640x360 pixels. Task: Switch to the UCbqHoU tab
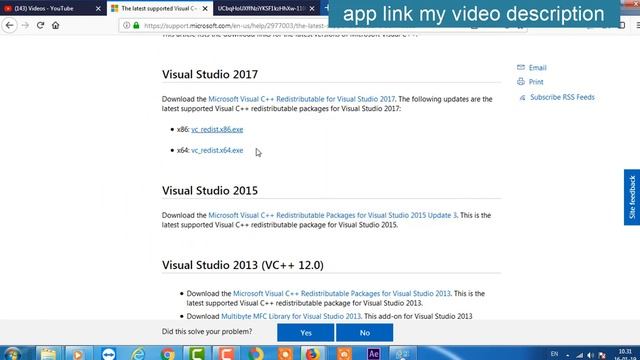pos(261,8)
